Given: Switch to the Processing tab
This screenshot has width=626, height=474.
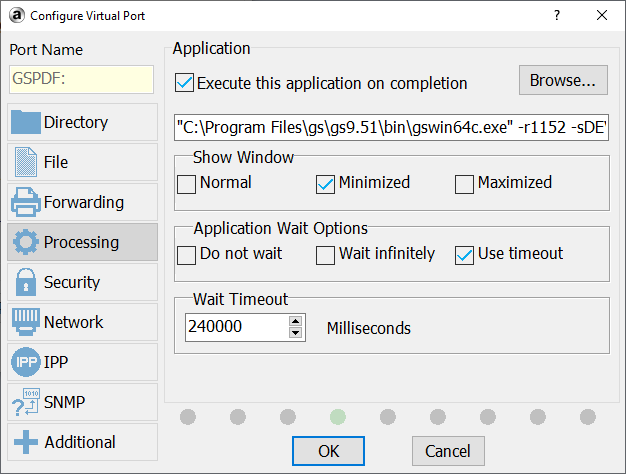Looking at the screenshot, I should (x=82, y=243).
